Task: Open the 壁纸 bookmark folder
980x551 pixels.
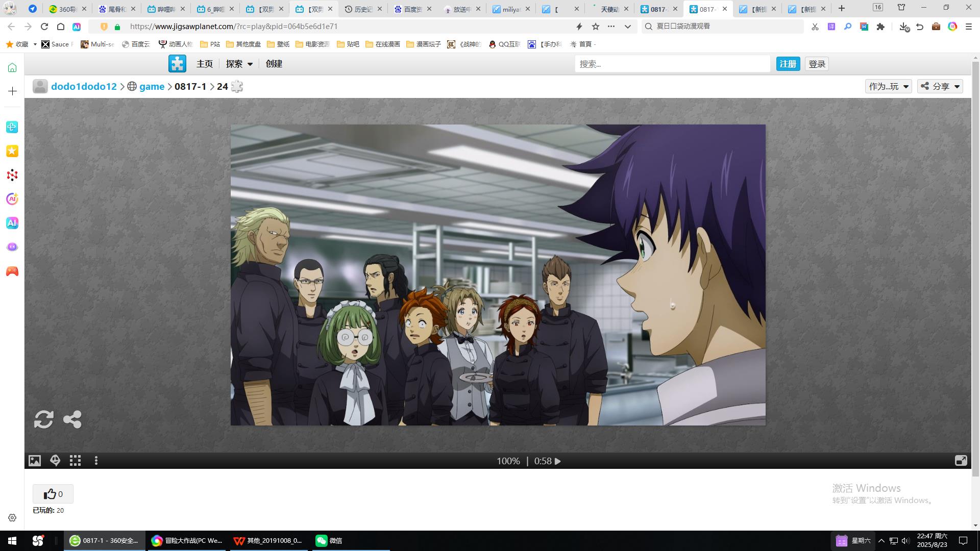Action: (278, 44)
